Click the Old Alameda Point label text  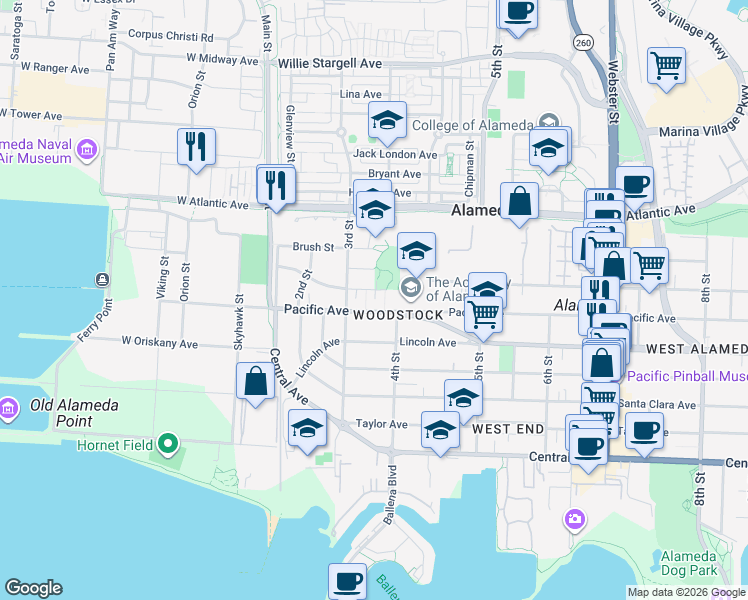(x=74, y=413)
